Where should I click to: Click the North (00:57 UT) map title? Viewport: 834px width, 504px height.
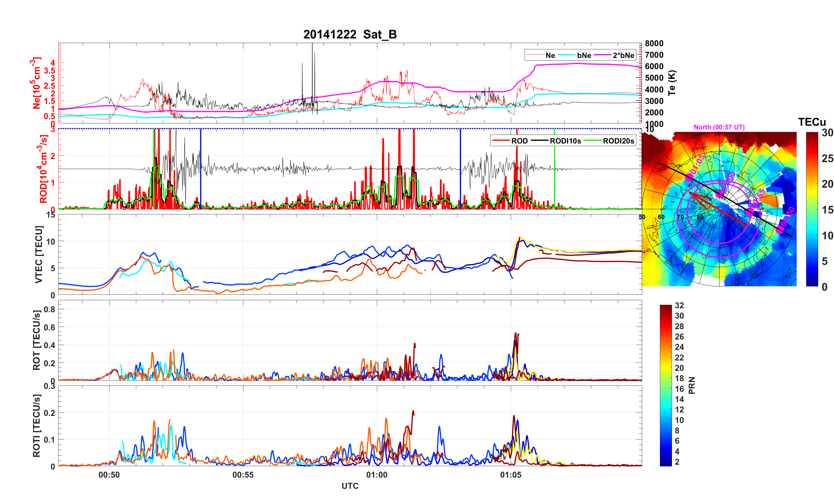[x=719, y=127]
